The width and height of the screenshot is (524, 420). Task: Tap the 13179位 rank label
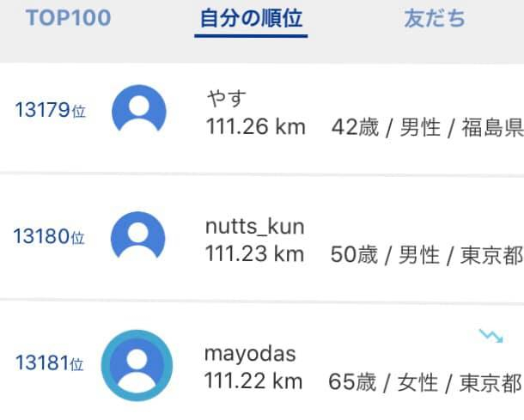[50, 110]
